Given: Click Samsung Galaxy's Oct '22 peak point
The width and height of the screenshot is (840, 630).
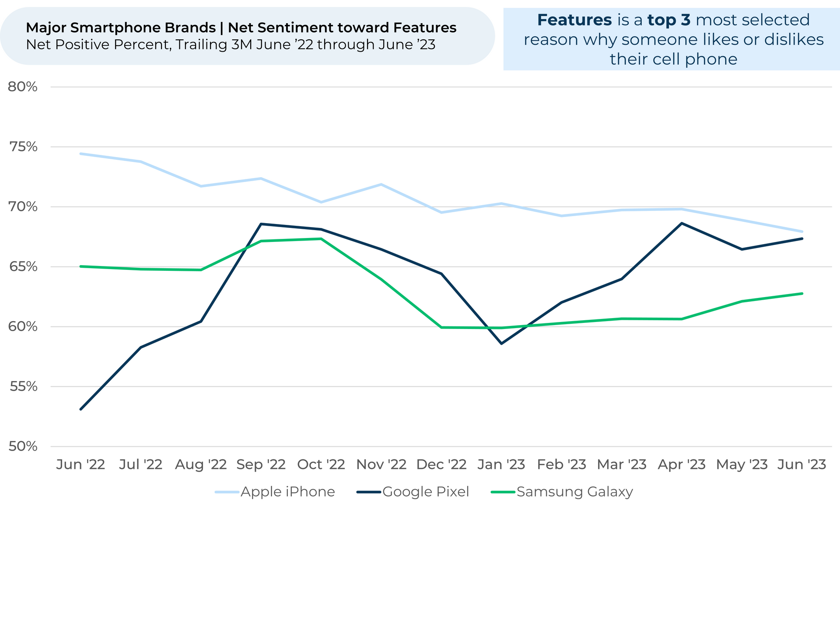Looking at the screenshot, I should pyautogui.click(x=321, y=239).
